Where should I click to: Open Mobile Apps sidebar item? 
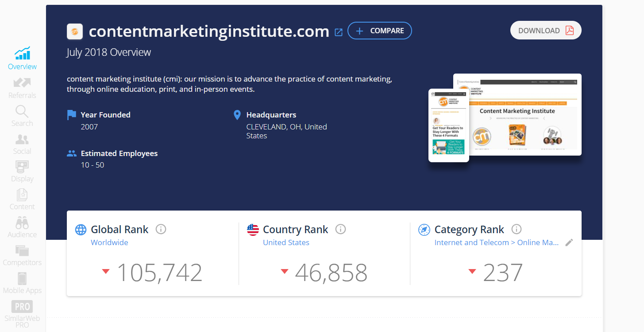pos(22,284)
